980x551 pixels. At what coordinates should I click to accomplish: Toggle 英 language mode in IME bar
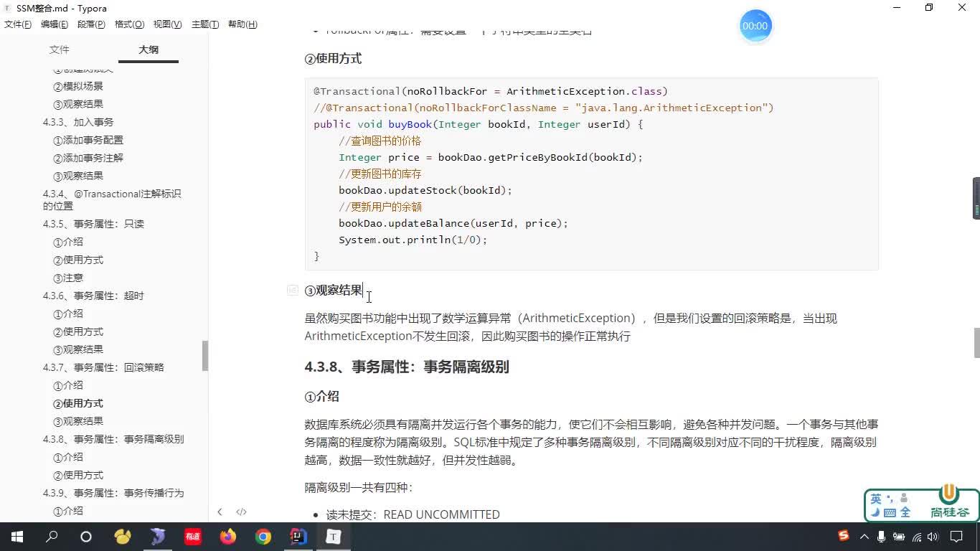[876, 499]
